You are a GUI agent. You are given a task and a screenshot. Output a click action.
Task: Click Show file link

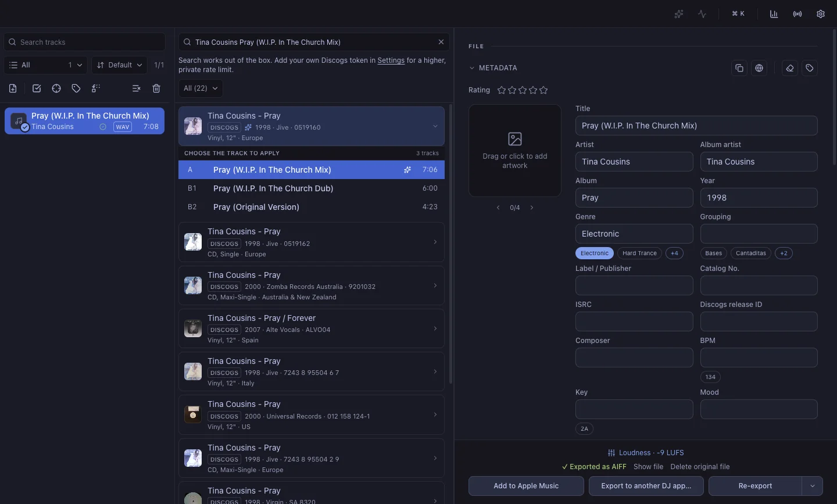point(648,467)
